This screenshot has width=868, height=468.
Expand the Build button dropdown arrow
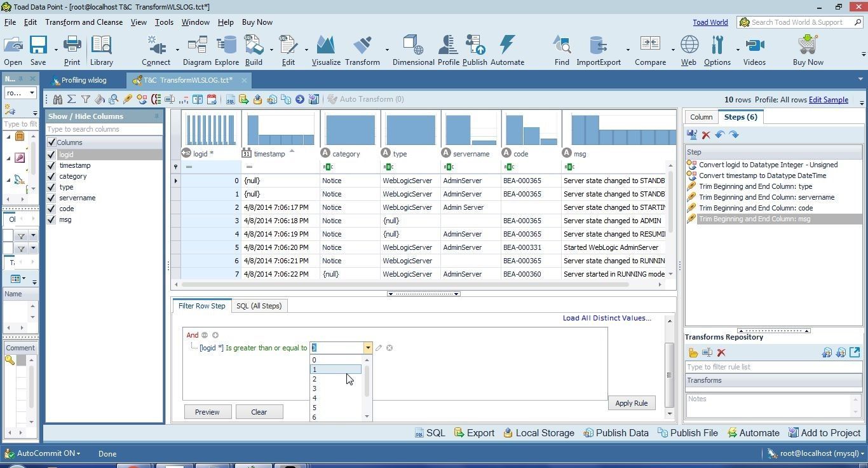pos(271,50)
